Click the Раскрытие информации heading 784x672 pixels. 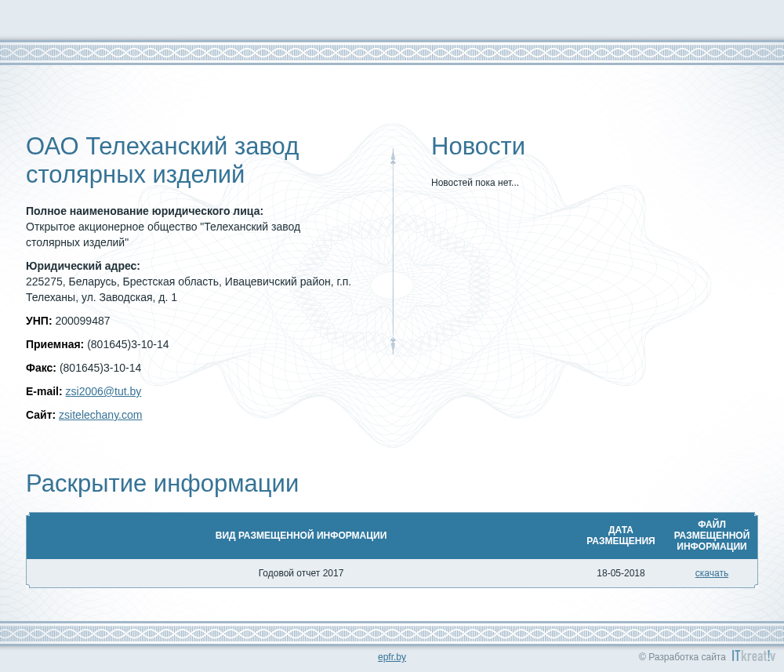162,484
